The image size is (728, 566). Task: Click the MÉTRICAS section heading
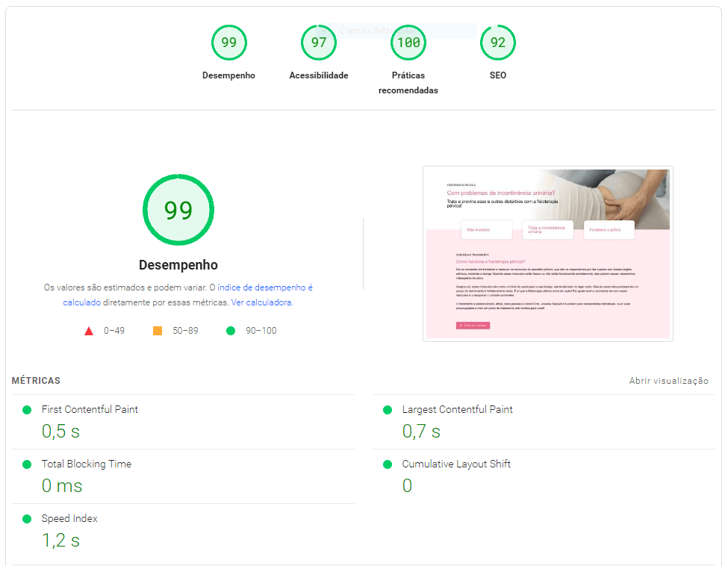pyautogui.click(x=36, y=381)
